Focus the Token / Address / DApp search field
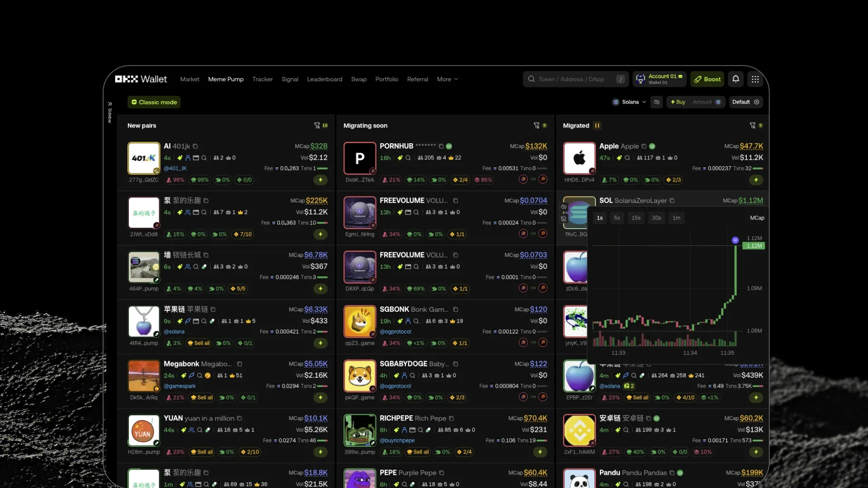This screenshot has height=488, width=868. pos(571,79)
